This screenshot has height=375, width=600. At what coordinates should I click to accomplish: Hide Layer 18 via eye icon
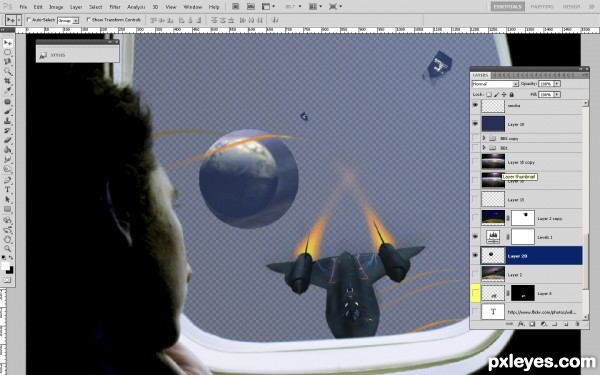pyautogui.click(x=475, y=124)
